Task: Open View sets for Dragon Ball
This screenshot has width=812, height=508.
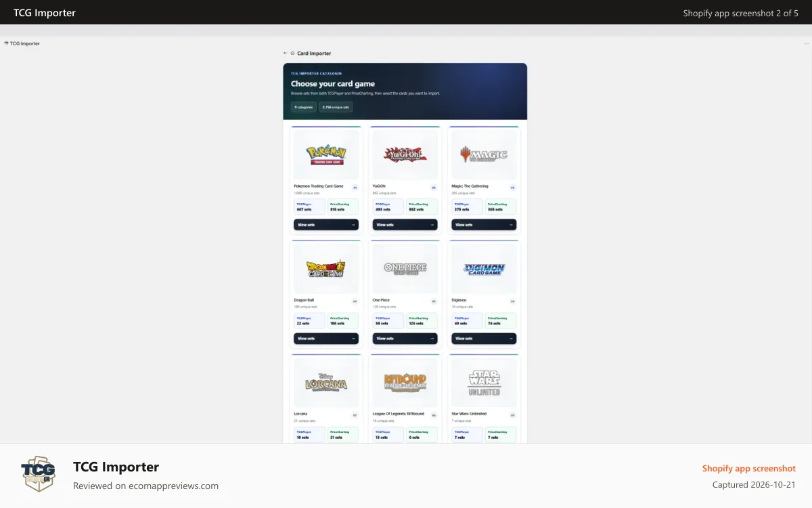Action: click(x=326, y=339)
